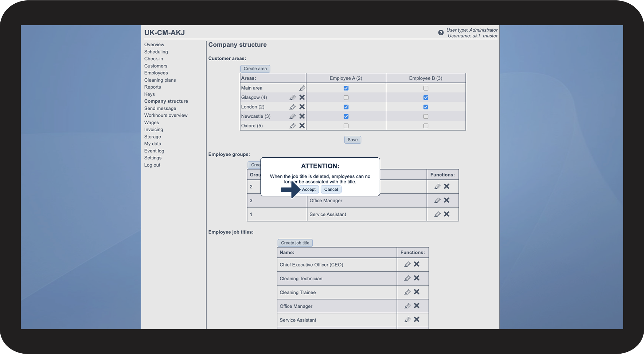The image size is (644, 354).
Task: Edit the Office Manager job title
Action: pos(407,306)
